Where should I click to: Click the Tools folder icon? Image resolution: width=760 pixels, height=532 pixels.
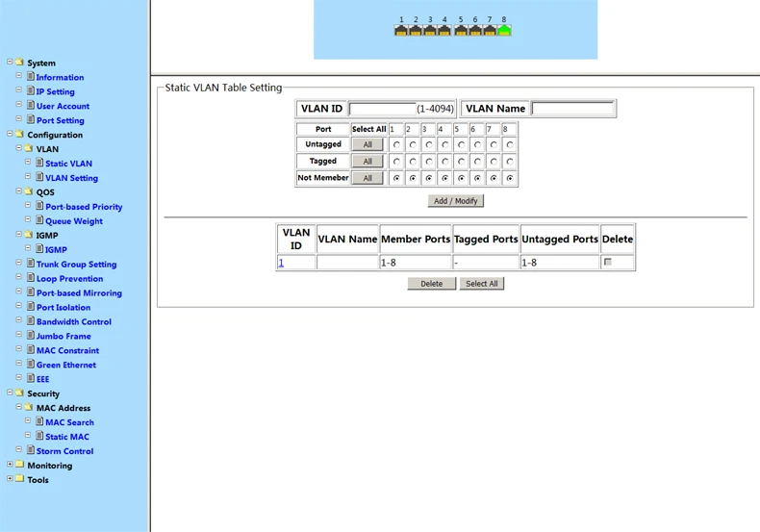[x=19, y=479]
